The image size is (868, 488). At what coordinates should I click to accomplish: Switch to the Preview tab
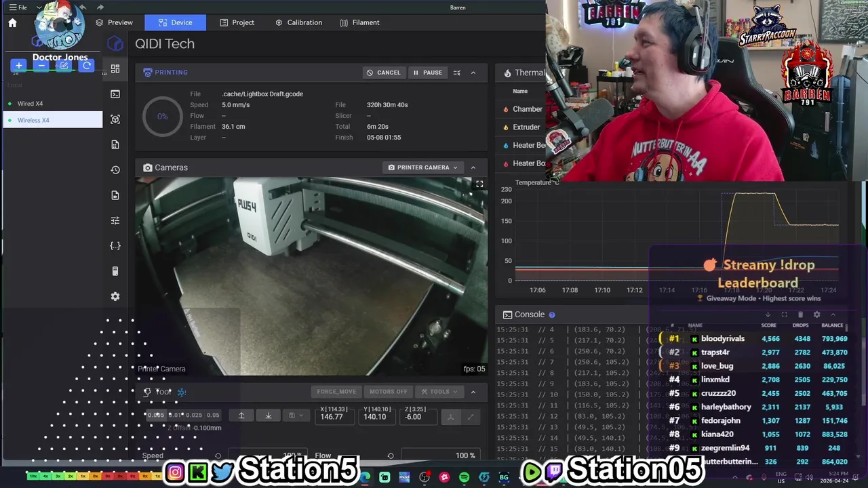[114, 22]
